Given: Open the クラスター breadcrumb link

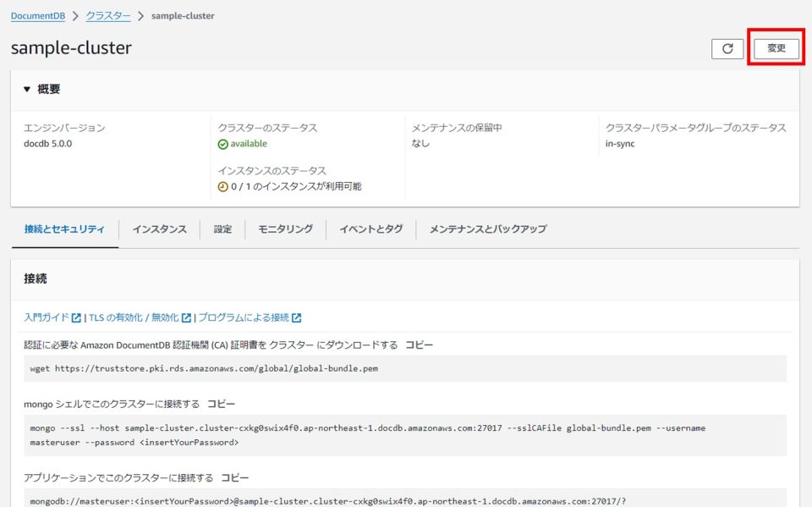Looking at the screenshot, I should tap(107, 15).
